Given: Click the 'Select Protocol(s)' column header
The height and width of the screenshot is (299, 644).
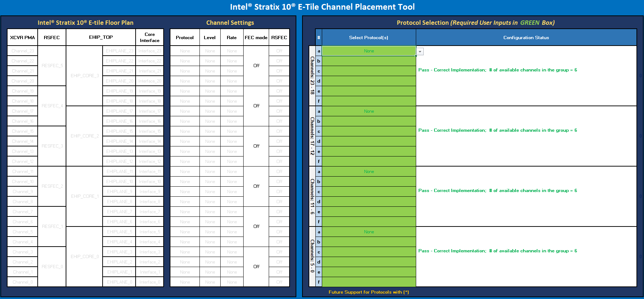Looking at the screenshot, I should 369,37.
